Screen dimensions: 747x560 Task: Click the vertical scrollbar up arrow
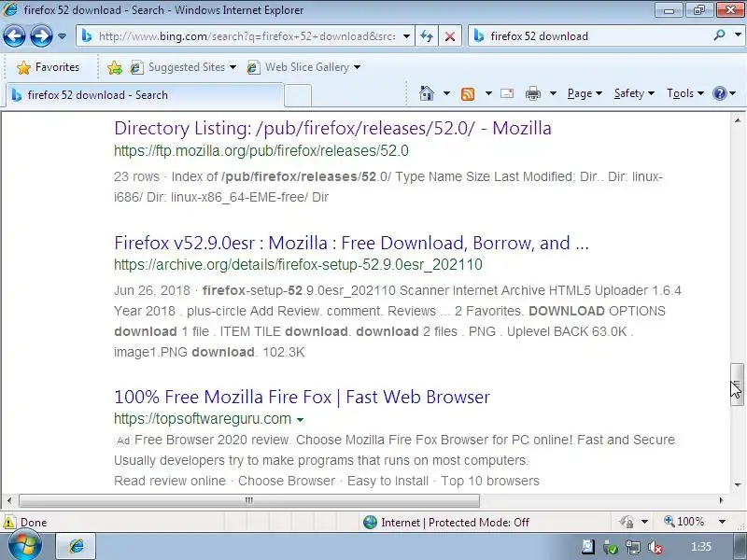[x=737, y=121]
